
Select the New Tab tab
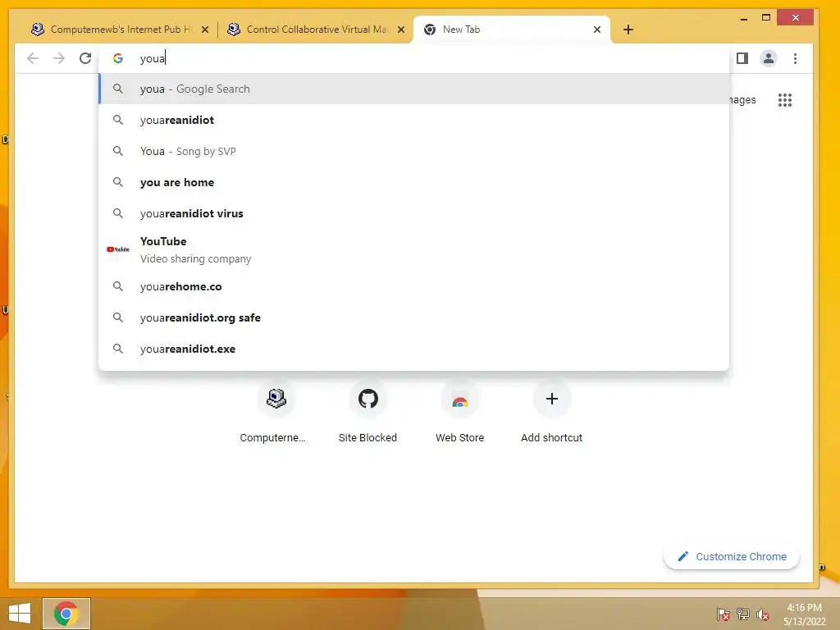[x=512, y=30]
